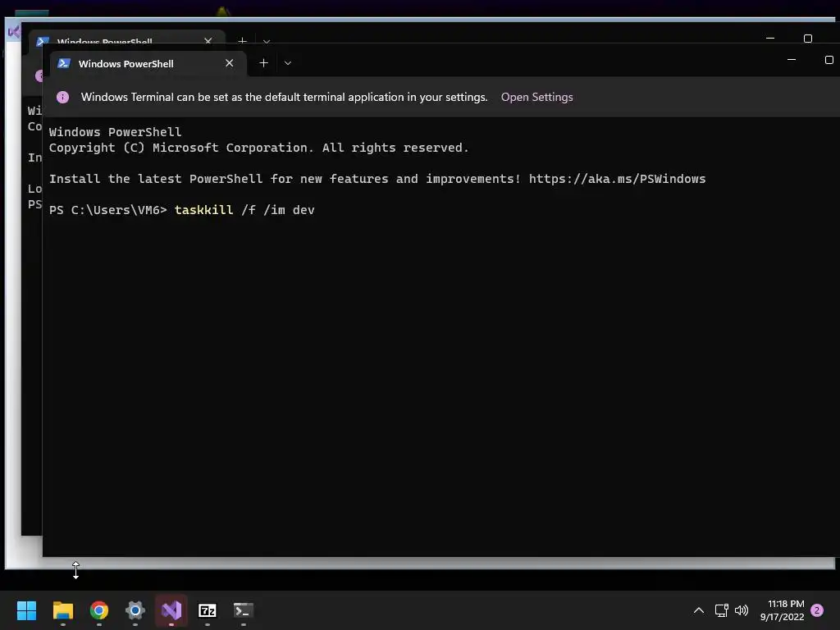The height and width of the screenshot is (630, 840).
Task: Open network status tray icon
Action: 721,610
